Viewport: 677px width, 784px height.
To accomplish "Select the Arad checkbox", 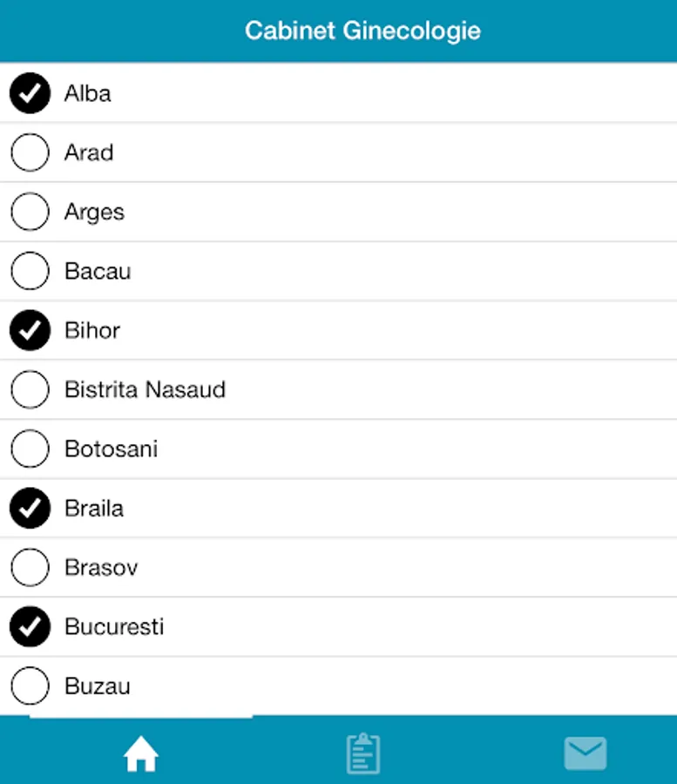I will coord(30,152).
